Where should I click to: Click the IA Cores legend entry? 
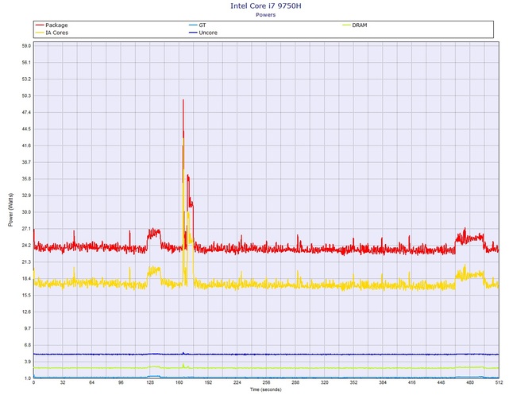[52, 33]
